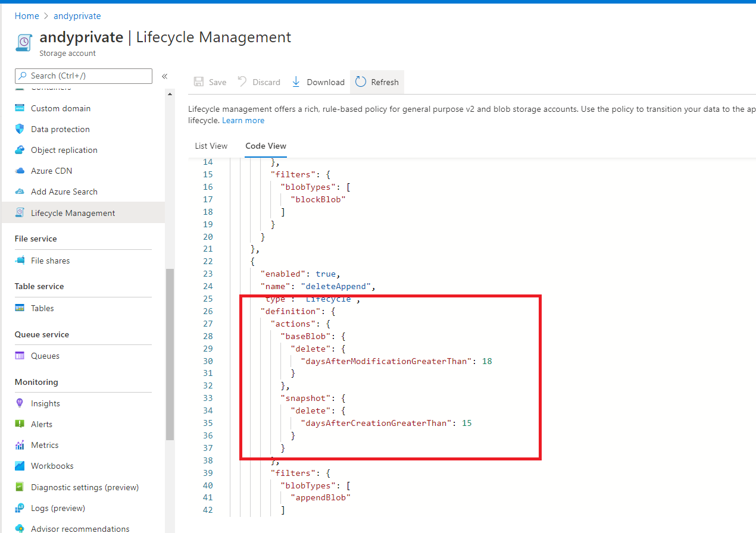Click the Refresh toolbar button
Image resolution: width=756 pixels, height=533 pixels.
click(377, 82)
